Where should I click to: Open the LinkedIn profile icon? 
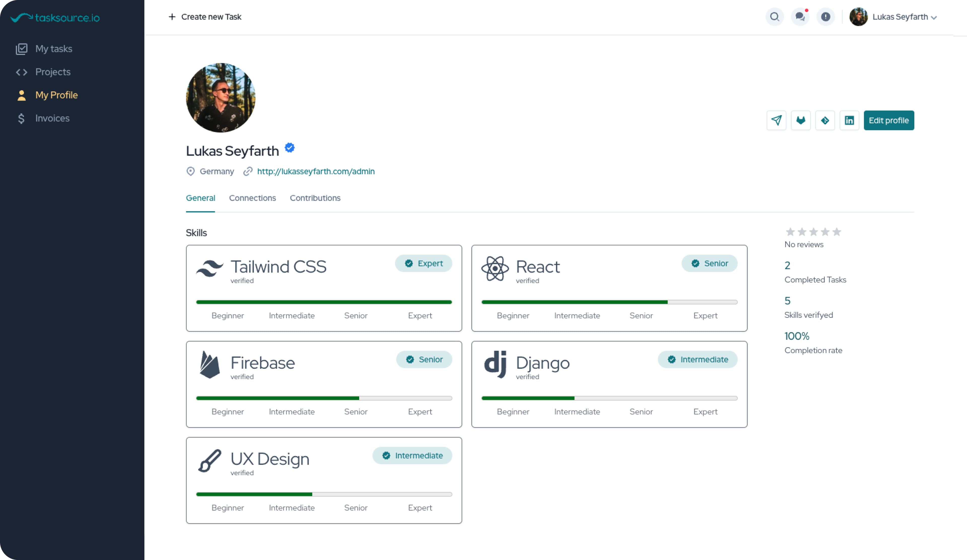pos(849,120)
